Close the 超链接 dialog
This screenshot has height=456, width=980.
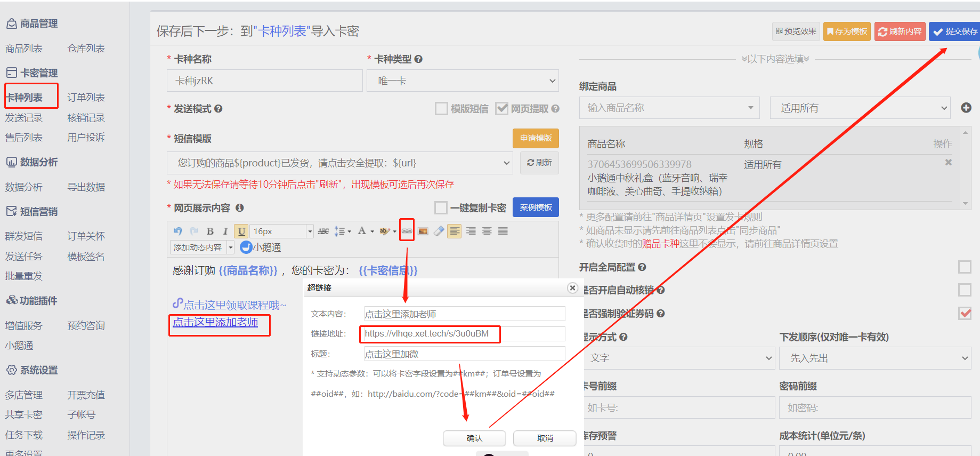(572, 288)
